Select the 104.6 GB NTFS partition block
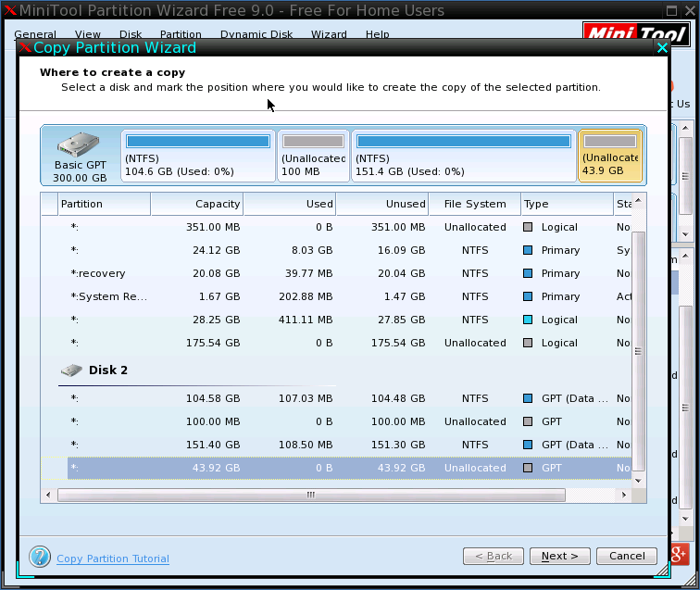 point(198,156)
